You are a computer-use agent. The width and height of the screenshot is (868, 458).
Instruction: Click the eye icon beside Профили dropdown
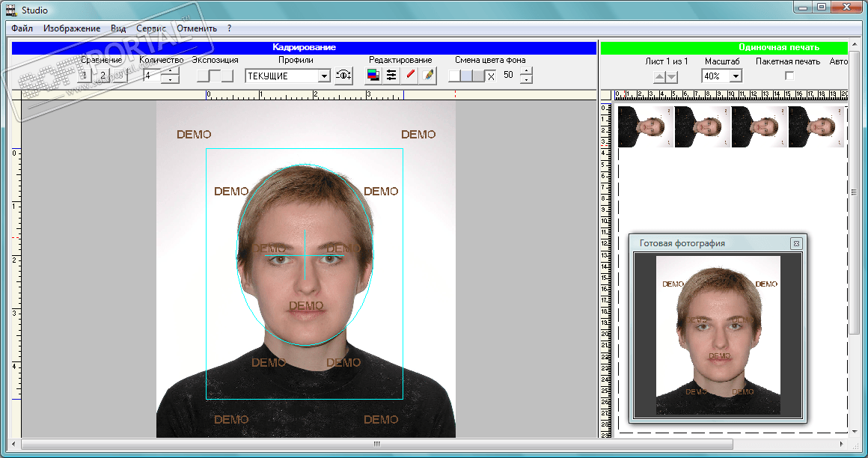click(343, 76)
